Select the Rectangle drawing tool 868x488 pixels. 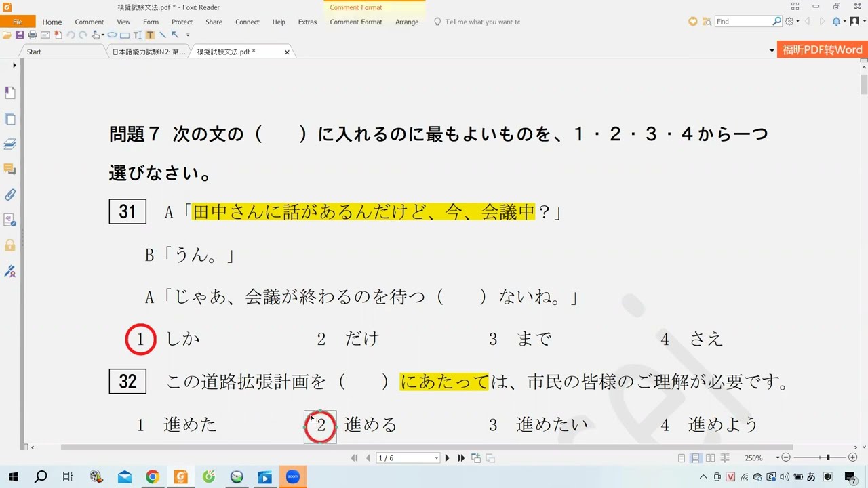125,35
